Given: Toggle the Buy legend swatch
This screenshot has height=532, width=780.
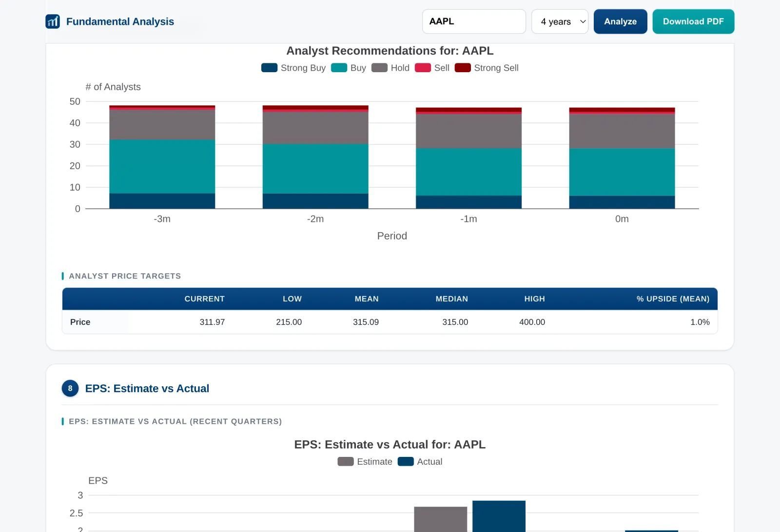Looking at the screenshot, I should (339, 68).
